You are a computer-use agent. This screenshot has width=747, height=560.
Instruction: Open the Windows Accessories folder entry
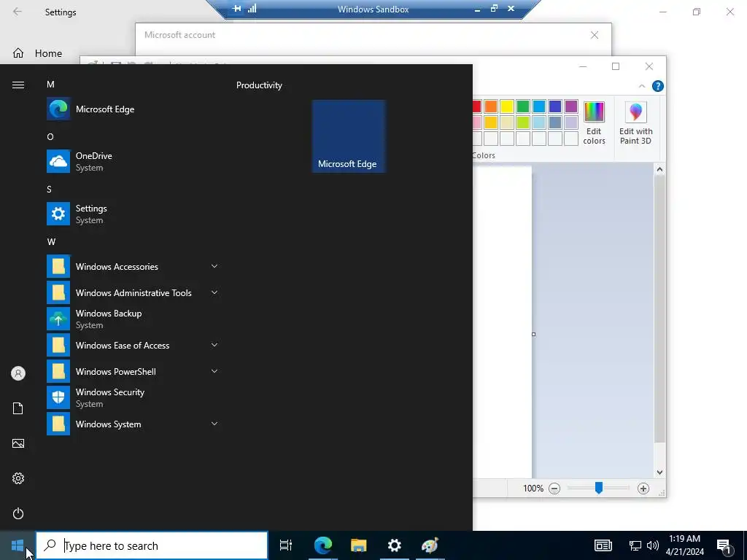(133, 267)
